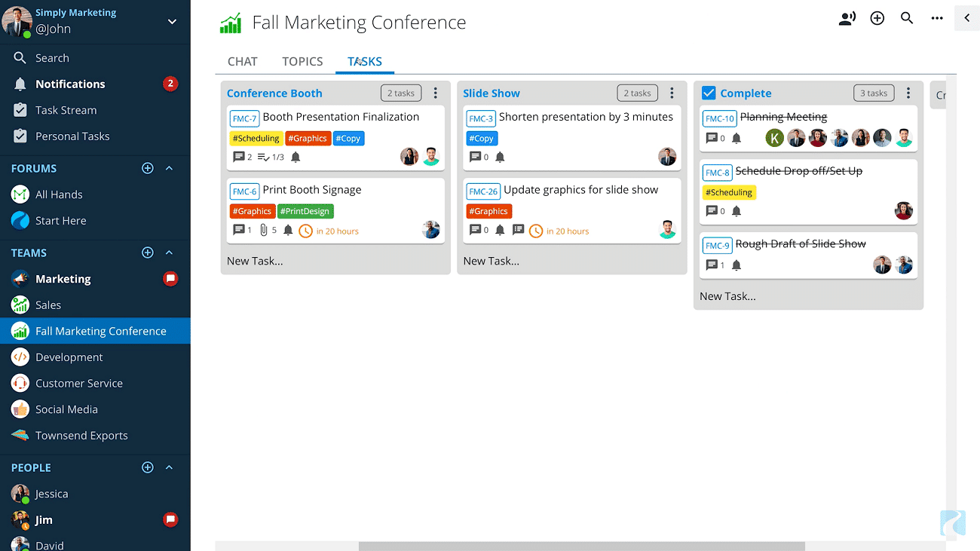Click the circled plus icon in header
This screenshot has height=551, width=980.
877,19
